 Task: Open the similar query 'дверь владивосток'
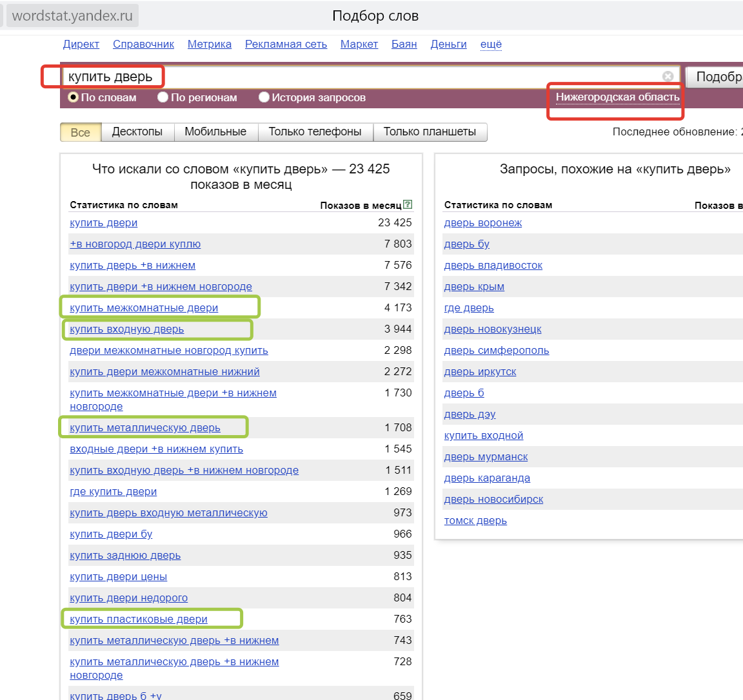[493, 265]
